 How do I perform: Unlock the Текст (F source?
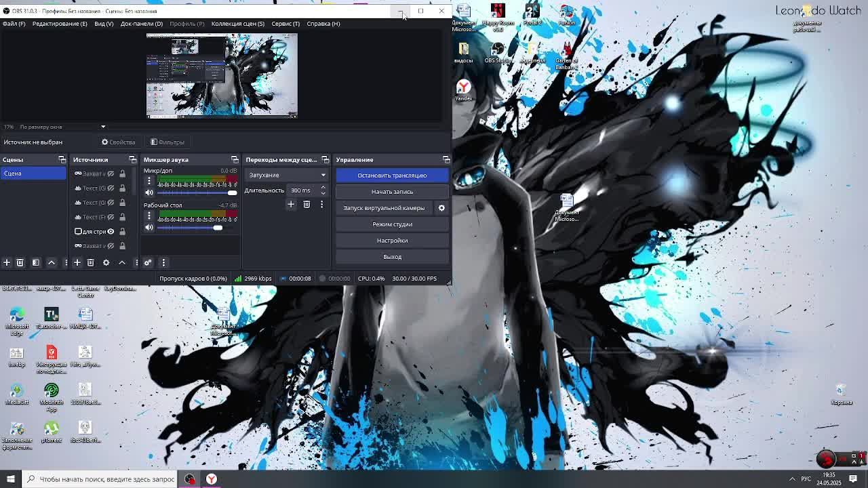[122, 217]
